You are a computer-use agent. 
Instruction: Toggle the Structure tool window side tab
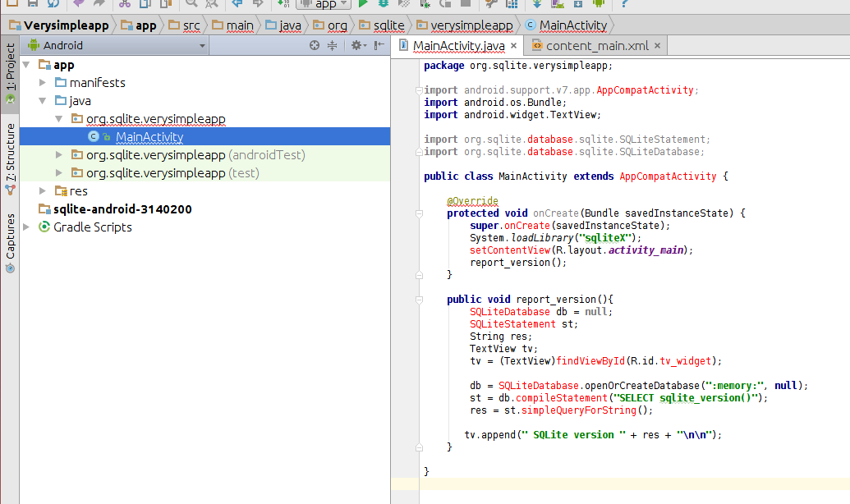pyautogui.click(x=10, y=156)
